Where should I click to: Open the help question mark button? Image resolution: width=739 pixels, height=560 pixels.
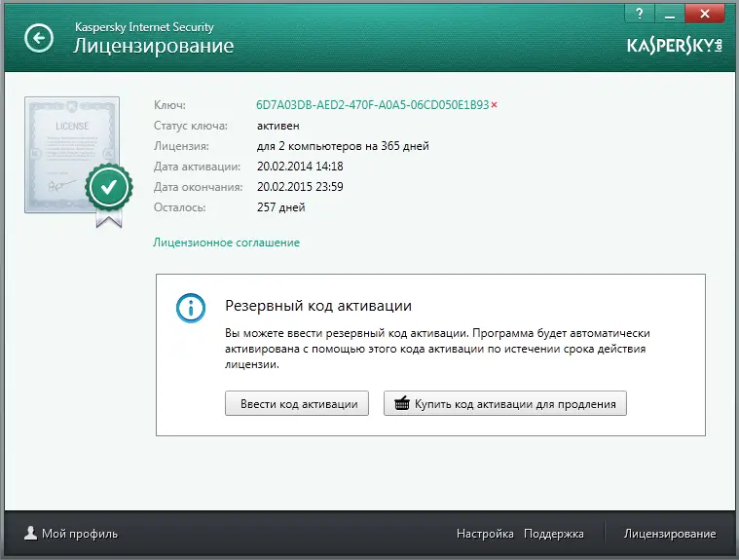tap(640, 14)
